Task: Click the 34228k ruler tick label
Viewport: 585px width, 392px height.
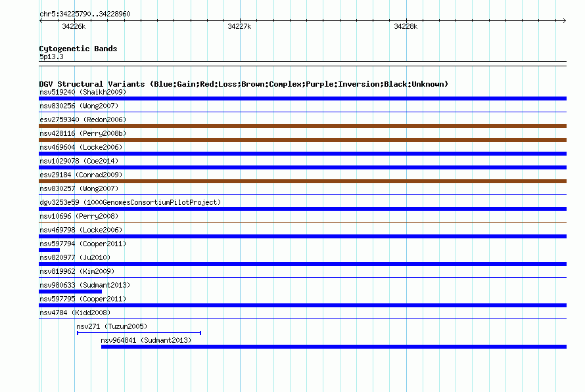Action: [x=406, y=26]
